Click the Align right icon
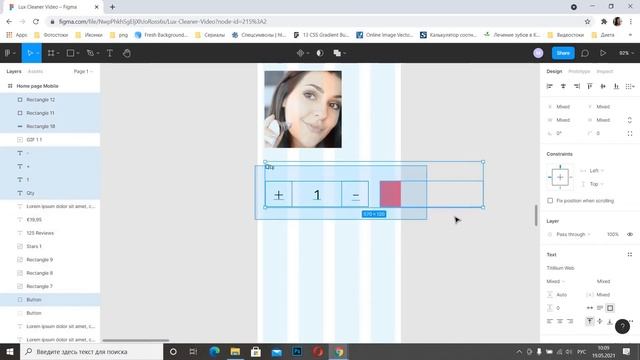 [577, 86]
